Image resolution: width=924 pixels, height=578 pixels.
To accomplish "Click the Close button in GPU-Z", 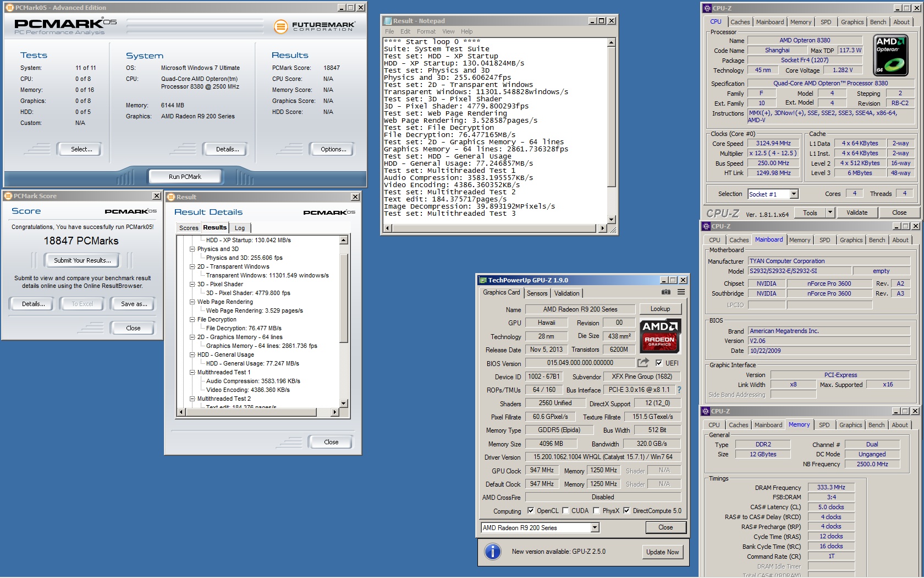I will click(x=665, y=527).
